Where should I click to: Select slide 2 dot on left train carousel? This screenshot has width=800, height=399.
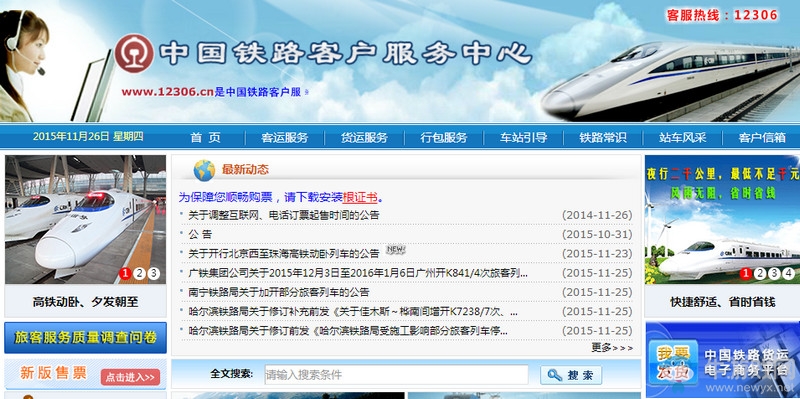pos(140,274)
